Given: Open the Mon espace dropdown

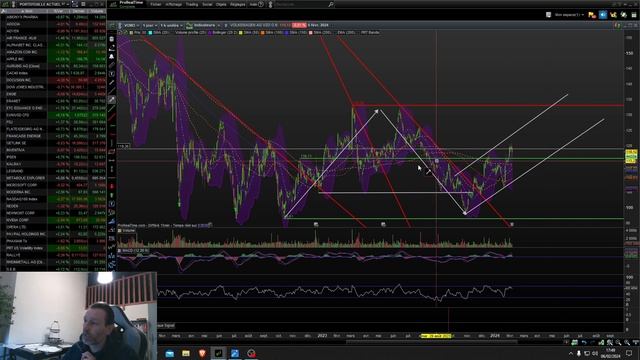Looking at the screenshot, I should coord(569,15).
